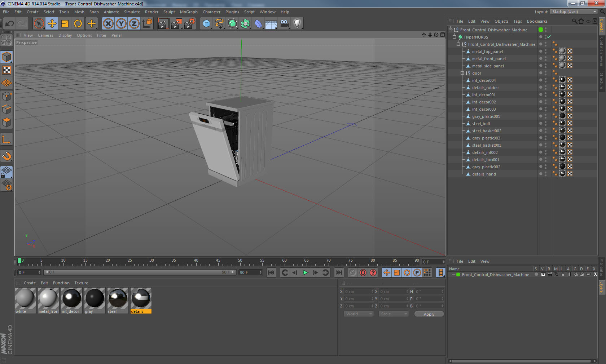This screenshot has height=364, width=606.
Task: Activate the Scale tool
Action: pyautogui.click(x=65, y=24)
